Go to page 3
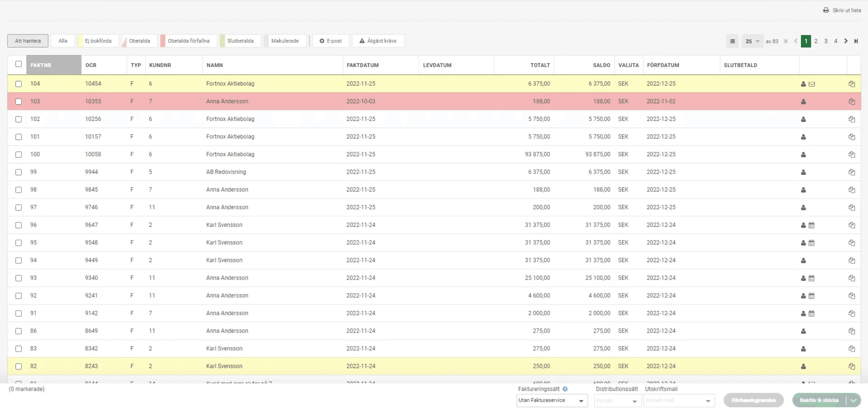868x410 pixels. coord(826,41)
